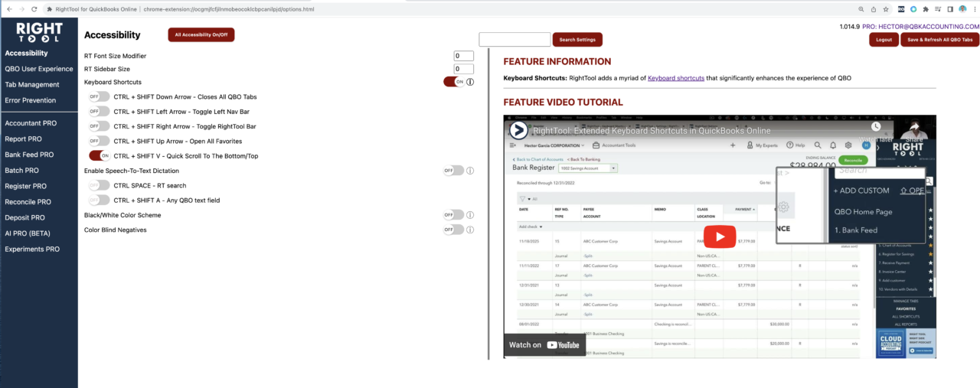The height and width of the screenshot is (388, 980).
Task: Open the media controls playlist icon
Action: tap(938, 9)
